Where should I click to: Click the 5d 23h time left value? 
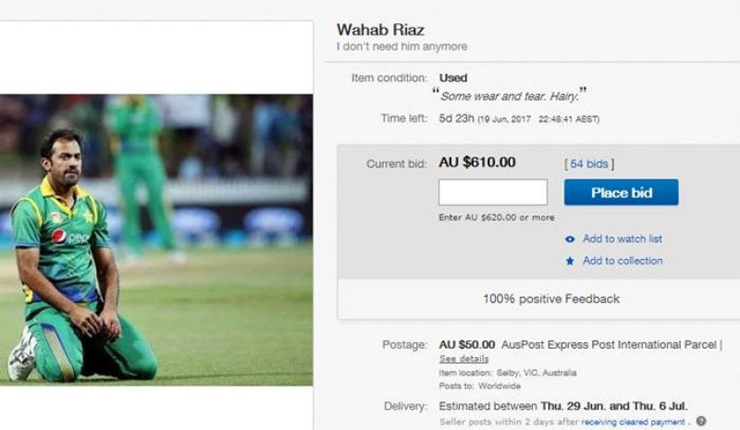(461, 118)
